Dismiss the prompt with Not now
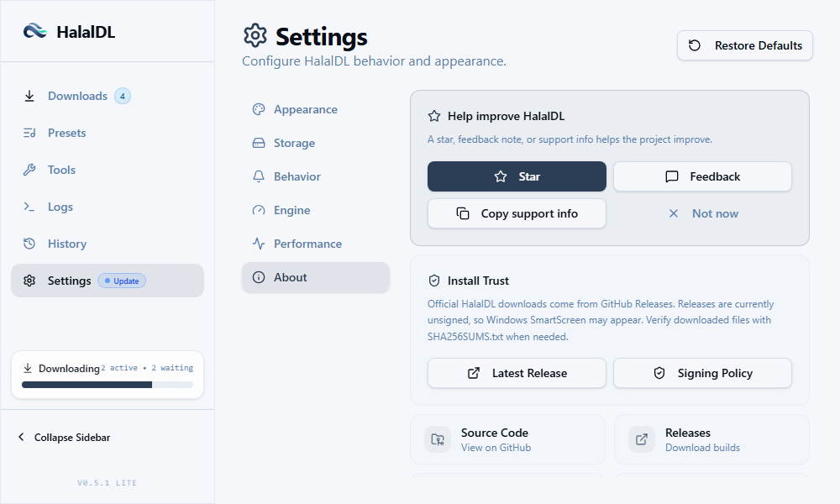 click(703, 213)
